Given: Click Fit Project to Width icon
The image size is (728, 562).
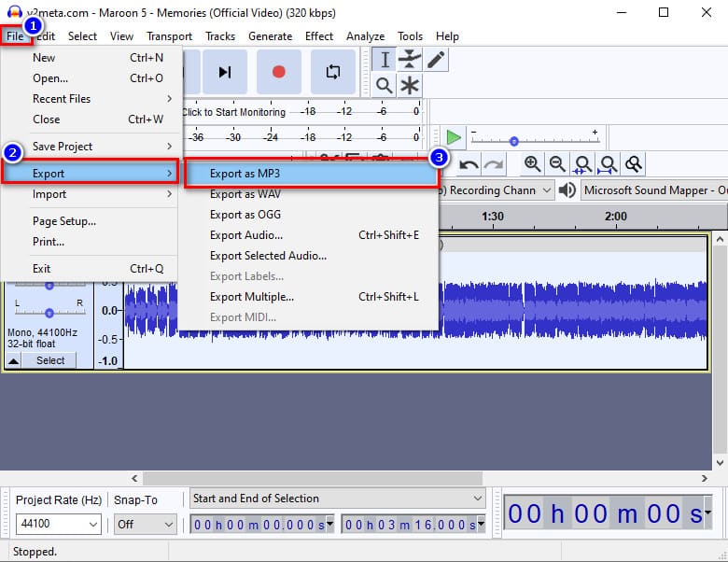Looking at the screenshot, I should (x=608, y=164).
